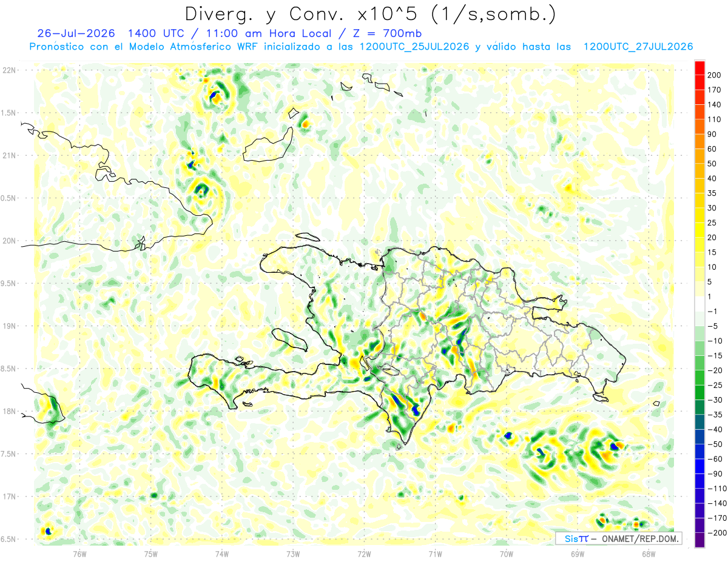Click the '69W' longitude label

pyautogui.click(x=578, y=553)
